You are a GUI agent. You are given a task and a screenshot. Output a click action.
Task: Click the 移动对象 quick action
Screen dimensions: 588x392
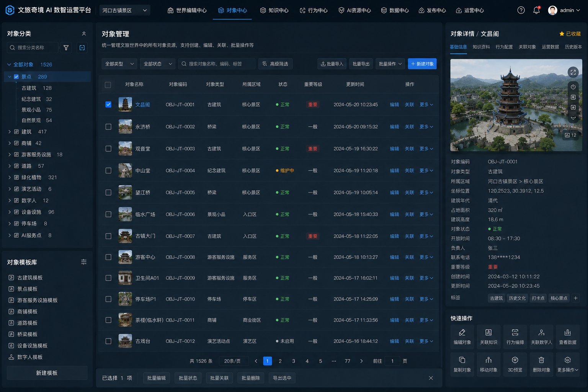(488, 364)
